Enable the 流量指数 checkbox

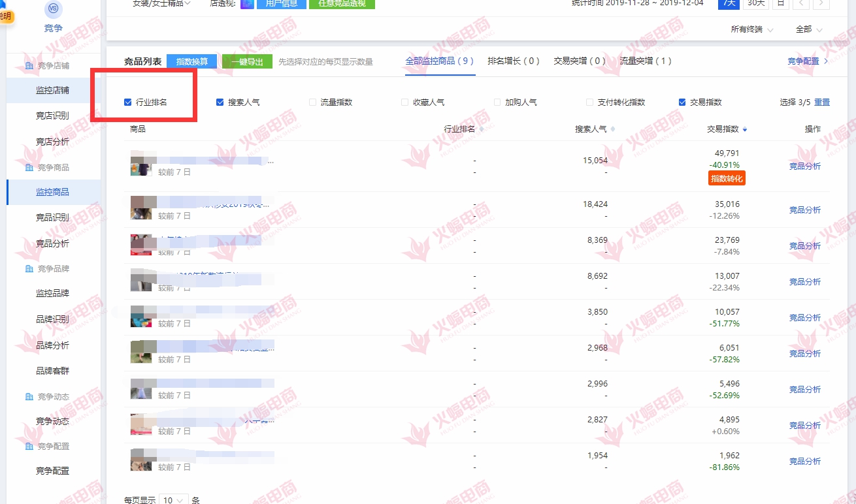[312, 102]
